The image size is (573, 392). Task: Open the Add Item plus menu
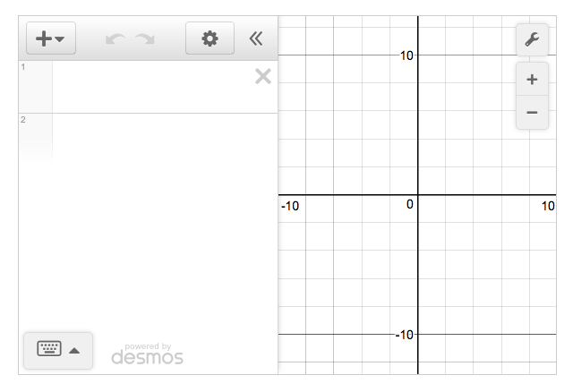(52, 38)
